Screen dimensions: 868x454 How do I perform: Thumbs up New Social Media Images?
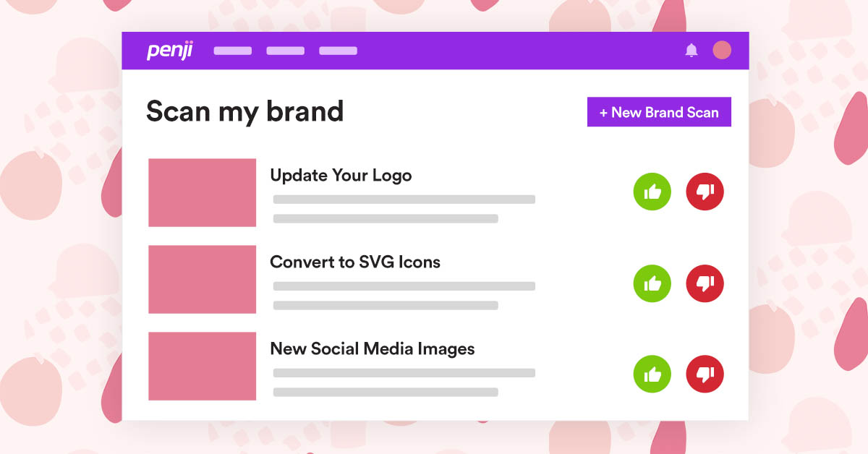[652, 374]
